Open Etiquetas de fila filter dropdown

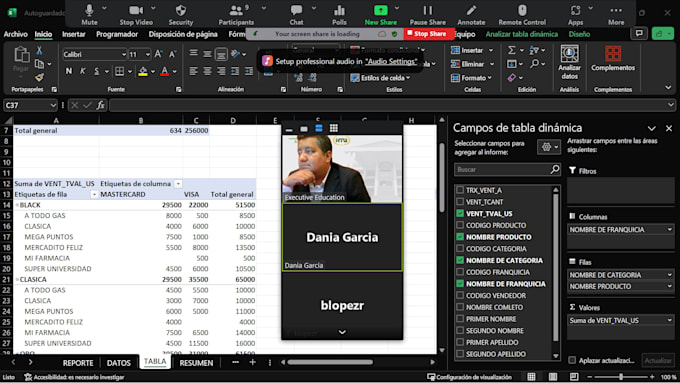pyautogui.click(x=94, y=194)
